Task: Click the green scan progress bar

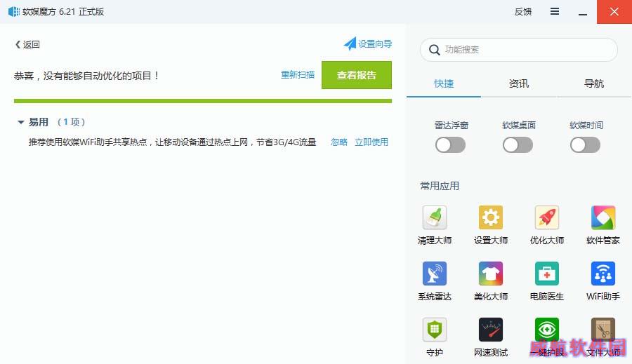Action: pyautogui.click(x=203, y=101)
